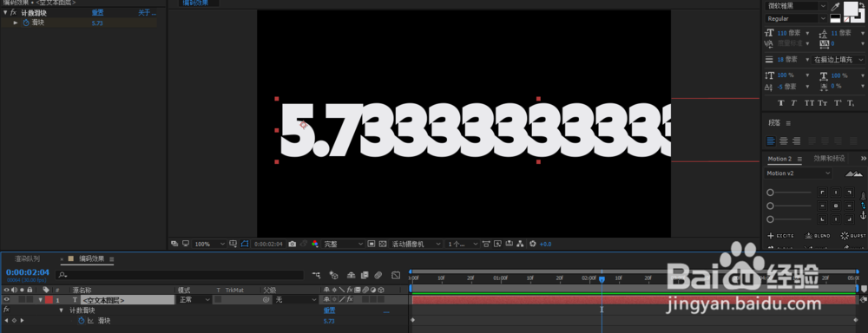Open the parent 无 dropdown

point(296,299)
